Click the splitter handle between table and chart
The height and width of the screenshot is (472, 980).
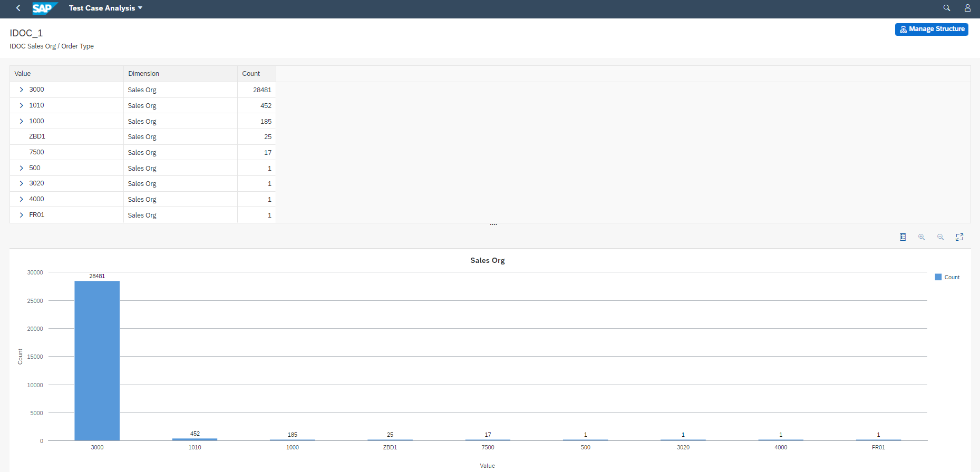[493, 225]
